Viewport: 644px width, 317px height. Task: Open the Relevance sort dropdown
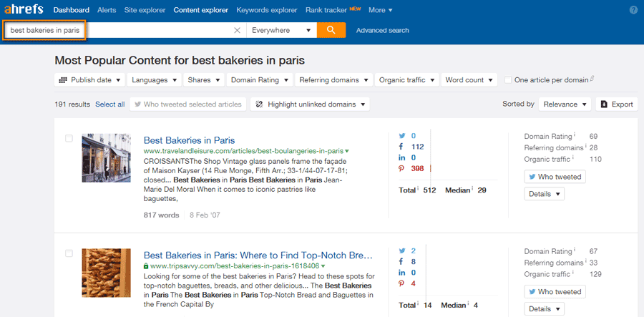[565, 104]
